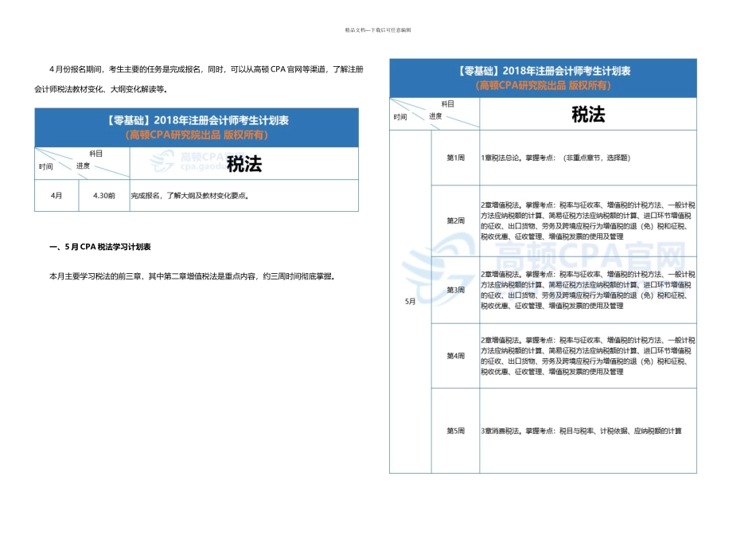The height and width of the screenshot is (535, 756).
Task: Click 高顿CPA研究院出品 版权所有 subtitle in 5月 table
Action: 544,85
